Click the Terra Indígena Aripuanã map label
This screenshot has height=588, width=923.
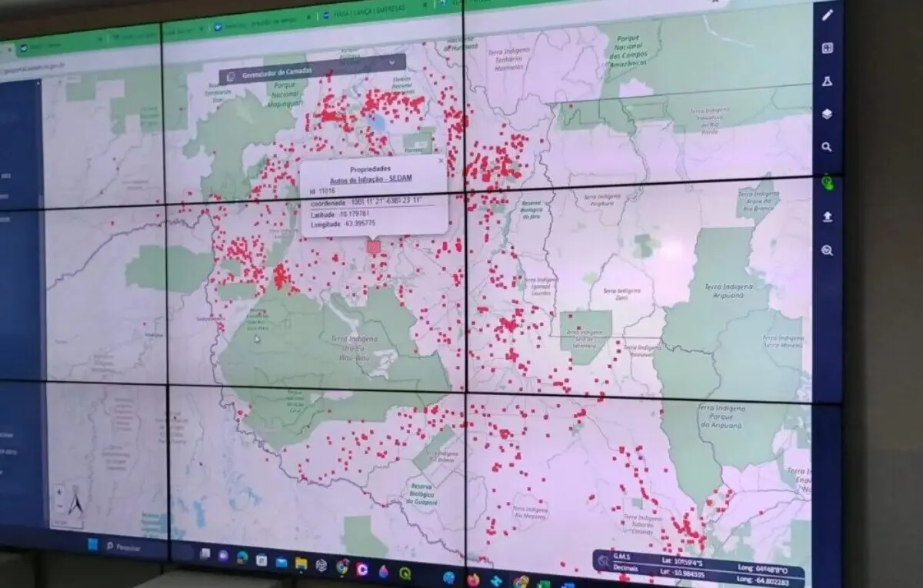tap(727, 291)
